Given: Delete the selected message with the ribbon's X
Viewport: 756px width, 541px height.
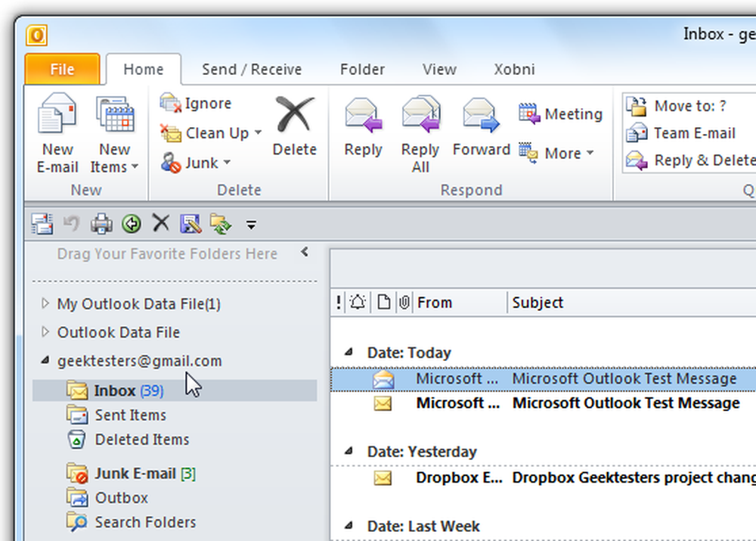Looking at the screenshot, I should coord(294,126).
